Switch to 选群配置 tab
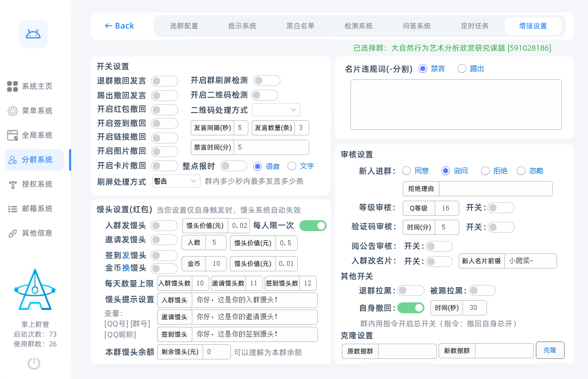 tap(184, 26)
